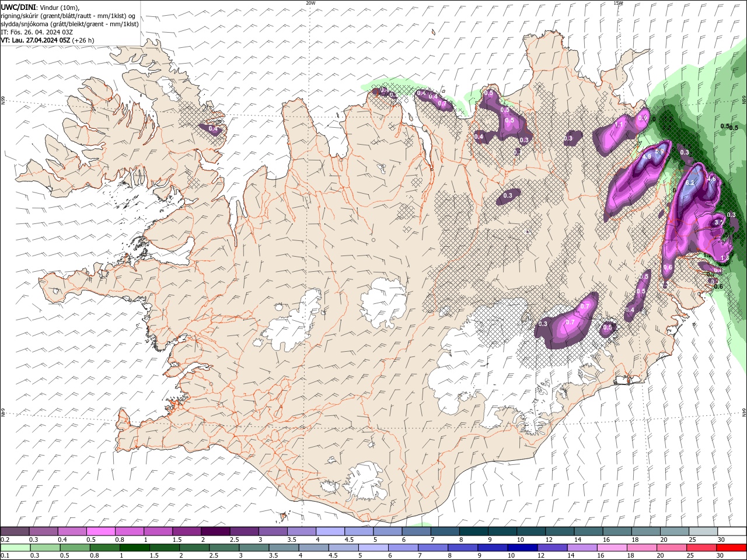Click the teal 10 swatch in snow legend
This screenshot has width=747, height=560.
[x=530, y=531]
